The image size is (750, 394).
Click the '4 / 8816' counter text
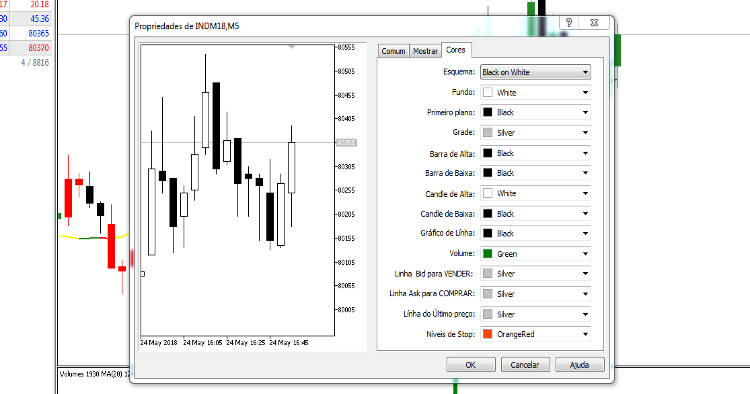pos(35,63)
